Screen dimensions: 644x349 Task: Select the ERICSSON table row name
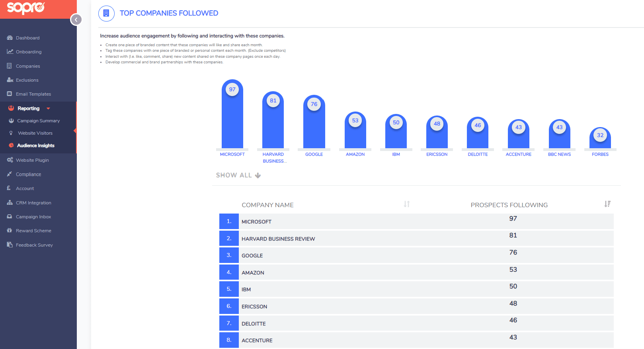[x=254, y=307]
